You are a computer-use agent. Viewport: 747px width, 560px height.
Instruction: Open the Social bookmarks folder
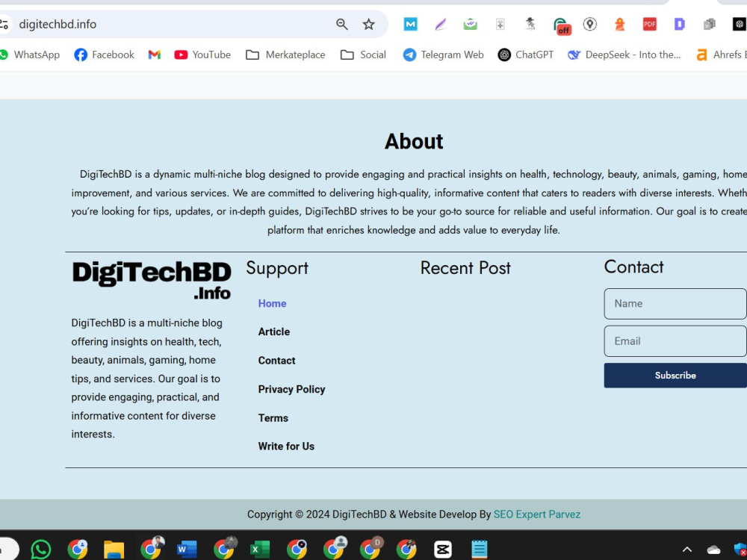coord(363,54)
